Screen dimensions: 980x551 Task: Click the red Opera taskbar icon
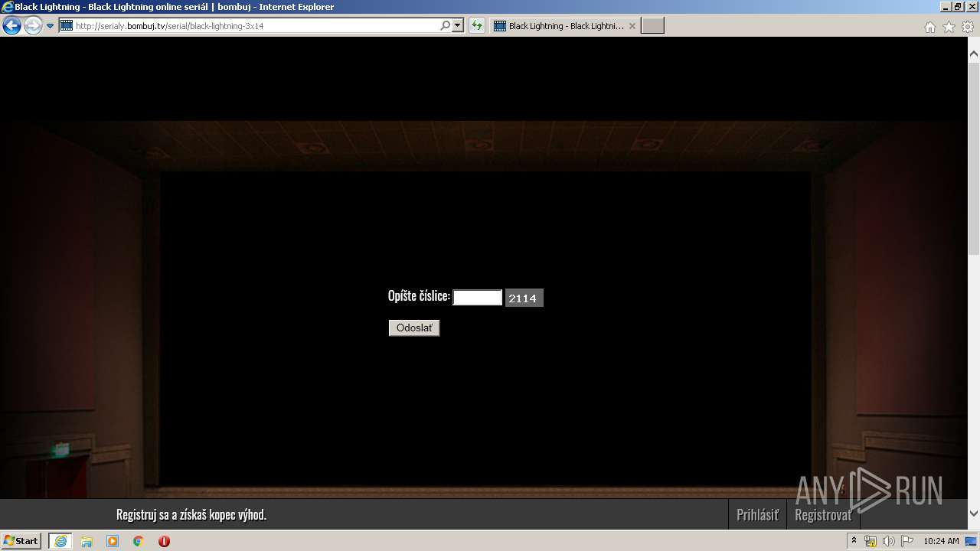[x=164, y=541]
